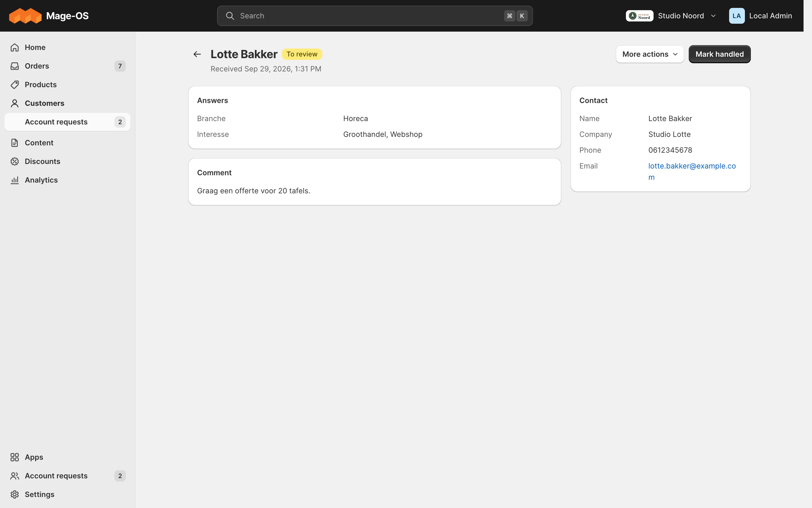812x508 pixels.
Task: Click the search magnifier icon
Action: [230, 16]
